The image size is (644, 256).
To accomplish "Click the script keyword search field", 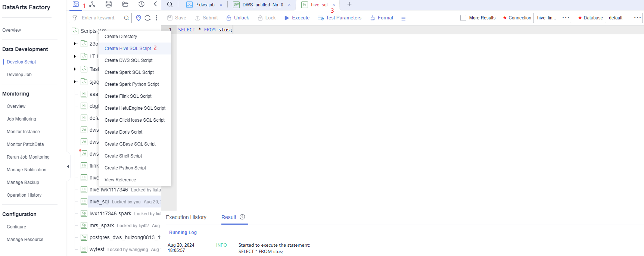I will click(x=101, y=18).
